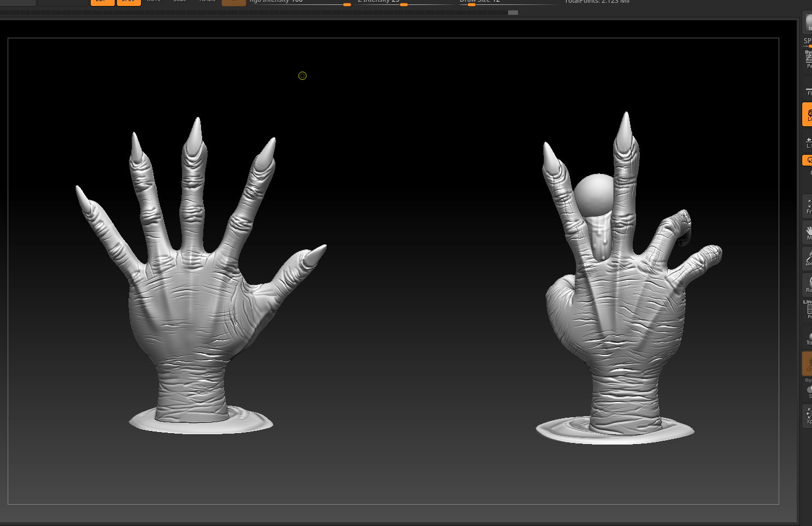Click the orange XYZ rotation mode button
The height and width of the screenshot is (526, 812).
[x=808, y=160]
